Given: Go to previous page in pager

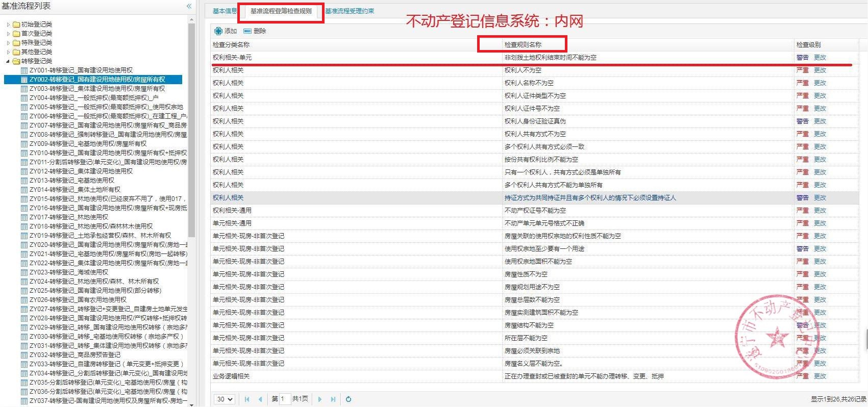Looking at the screenshot, I should pos(260,399).
